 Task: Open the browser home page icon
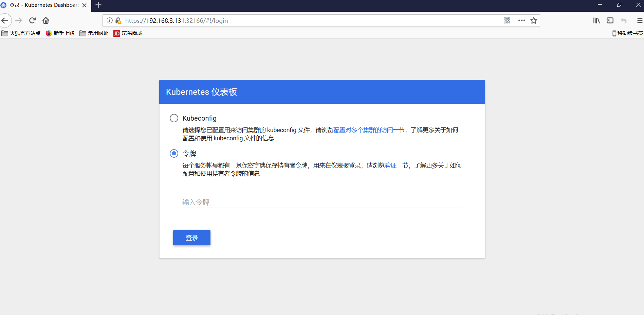pyautogui.click(x=46, y=21)
